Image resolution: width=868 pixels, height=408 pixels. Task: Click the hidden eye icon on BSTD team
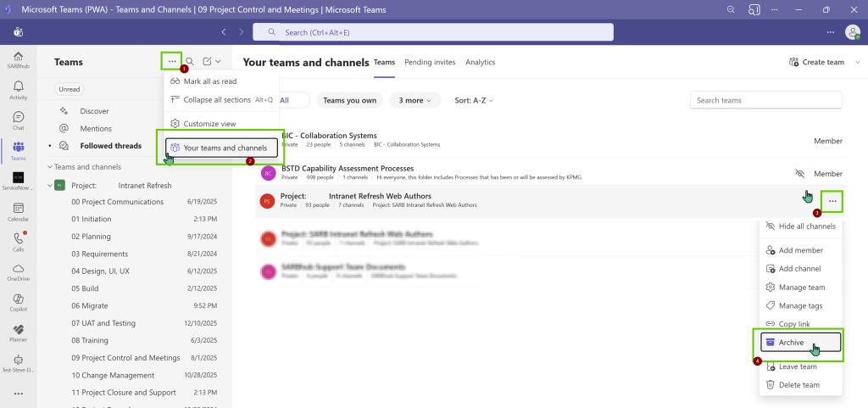(799, 173)
